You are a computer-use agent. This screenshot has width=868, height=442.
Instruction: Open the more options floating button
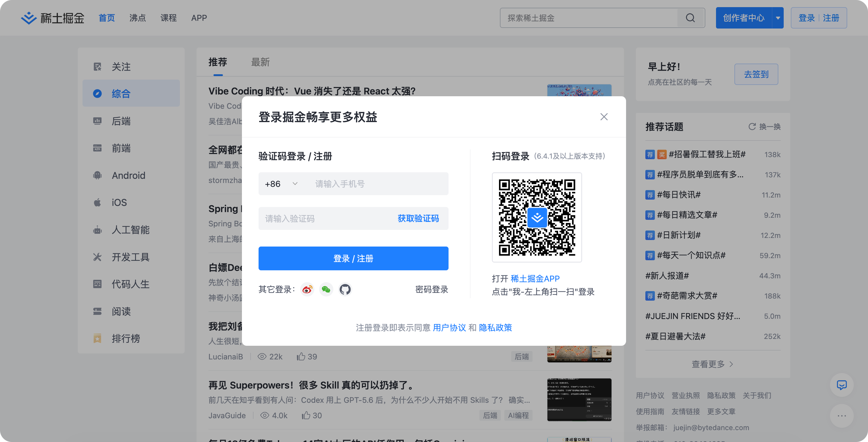pyautogui.click(x=842, y=416)
